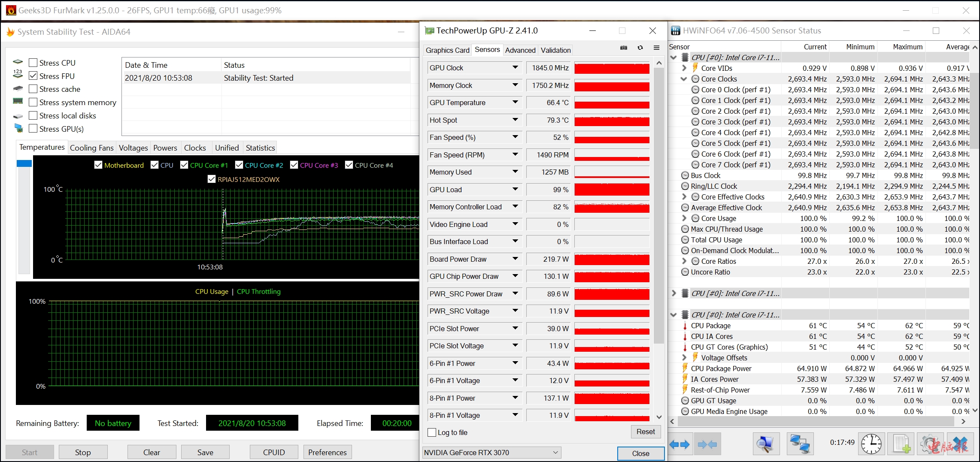980x462 pixels.
Task: Click HWiNFO sensor search magnifier icon
Action: pos(766,444)
